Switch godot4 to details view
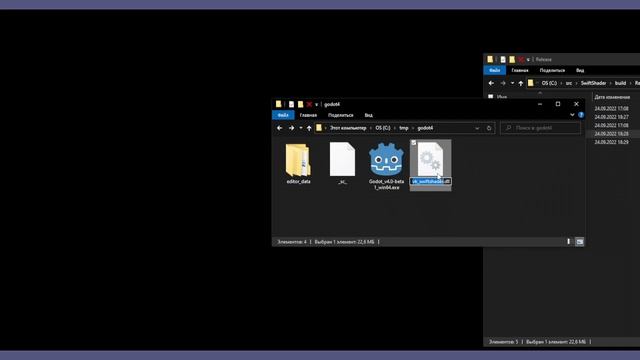This screenshot has height=360, width=640. 568,242
